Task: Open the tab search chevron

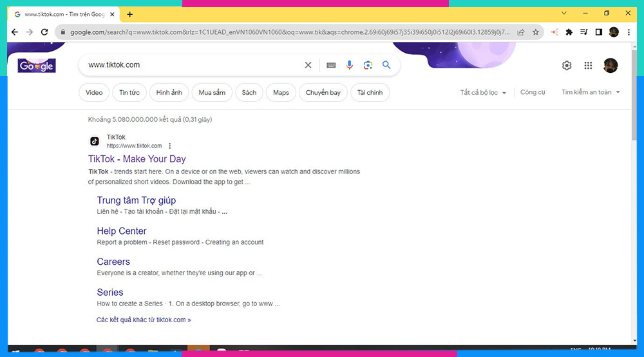Action: click(564, 13)
